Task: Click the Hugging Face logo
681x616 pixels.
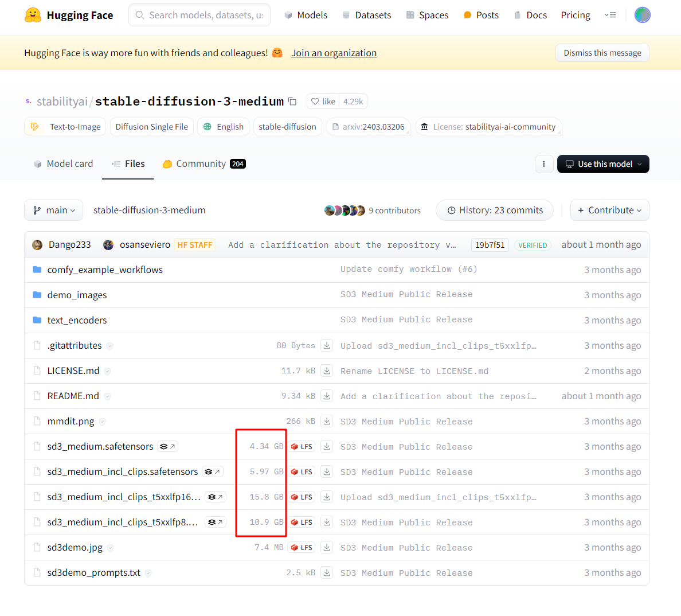Action: tap(69, 15)
